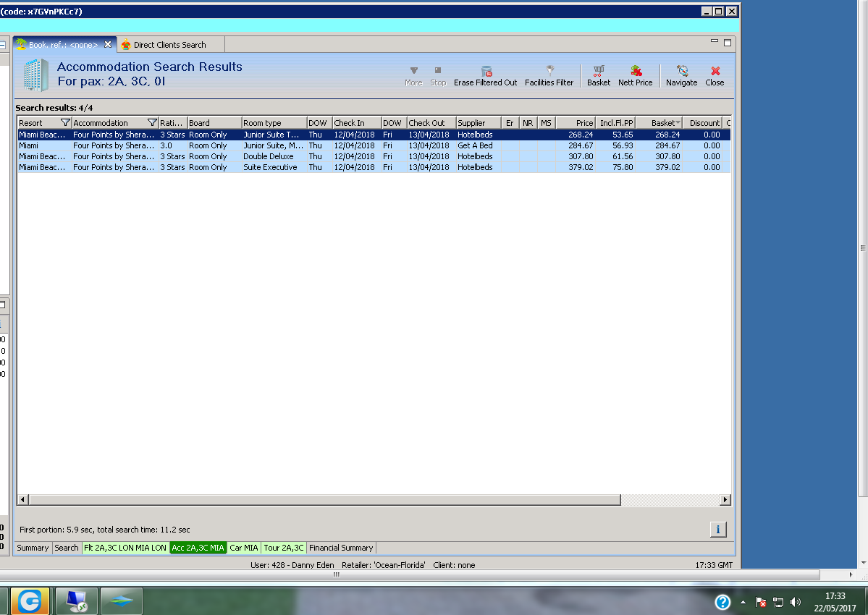Image resolution: width=868 pixels, height=615 pixels.
Task: Open the Action Center flag icon
Action: tap(761, 602)
